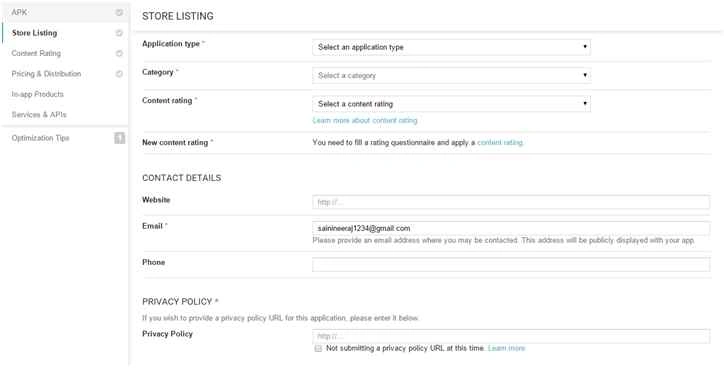Click into the Email input field

pos(511,228)
